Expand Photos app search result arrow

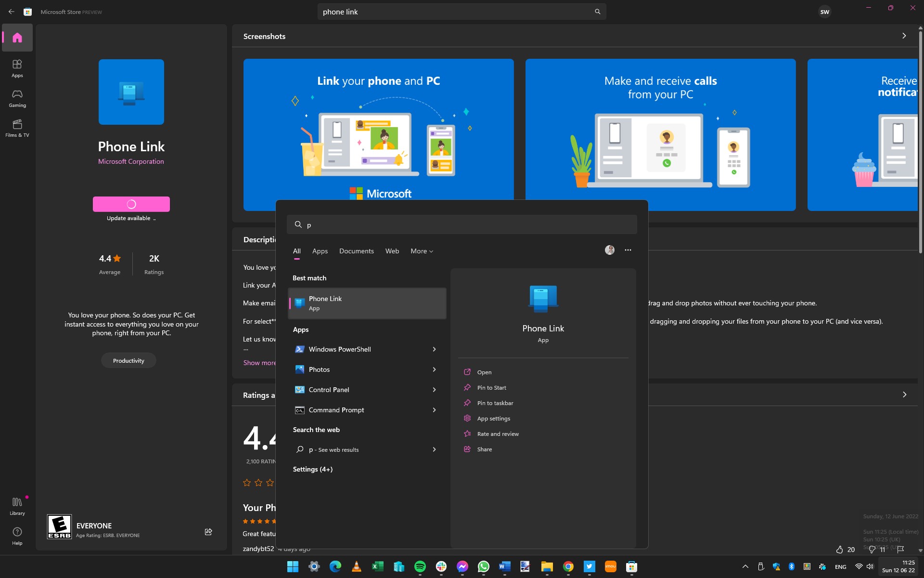tap(435, 369)
